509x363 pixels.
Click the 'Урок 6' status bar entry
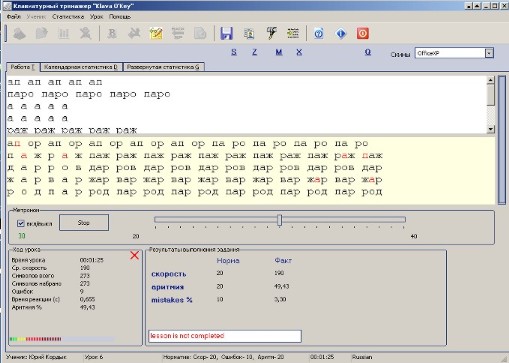(94, 357)
